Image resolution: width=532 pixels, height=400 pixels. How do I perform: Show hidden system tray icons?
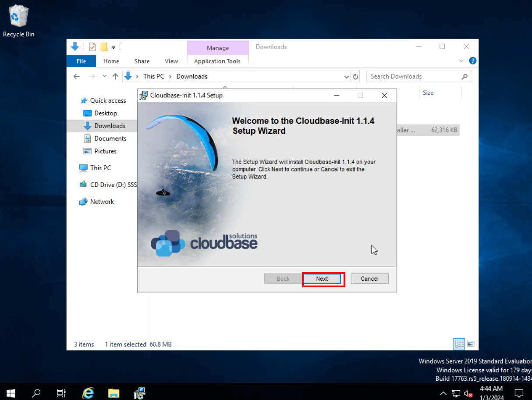click(443, 393)
